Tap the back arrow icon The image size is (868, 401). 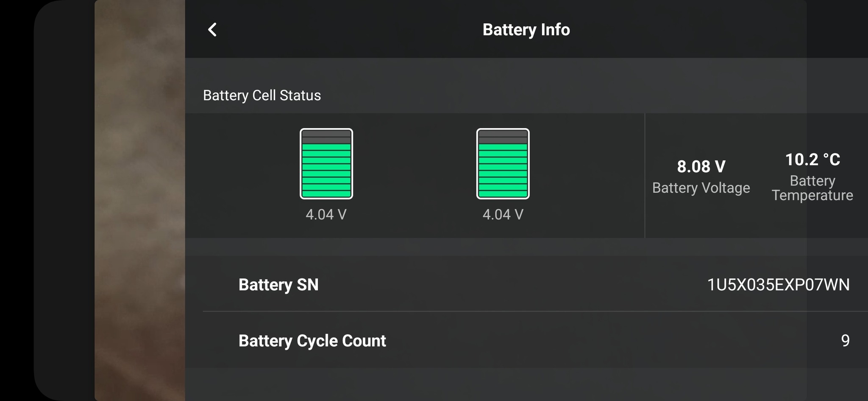[212, 30]
